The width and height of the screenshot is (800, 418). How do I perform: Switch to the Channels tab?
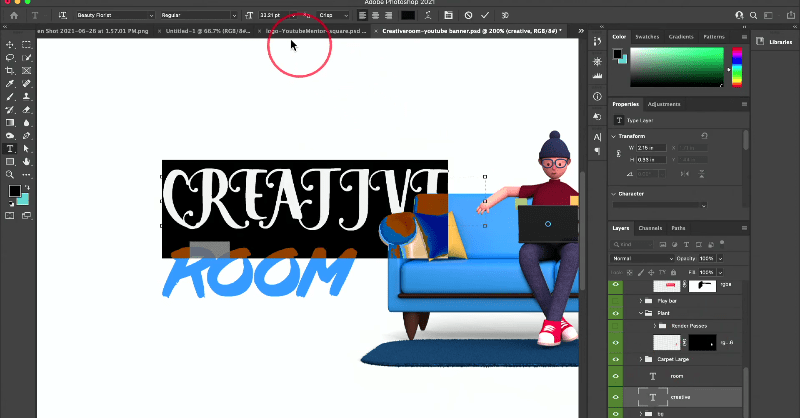(650, 228)
